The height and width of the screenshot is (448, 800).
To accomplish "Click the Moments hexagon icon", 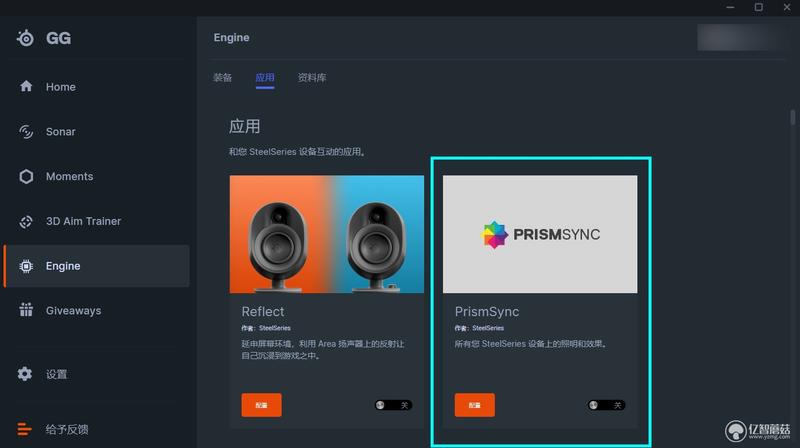I will 26,176.
